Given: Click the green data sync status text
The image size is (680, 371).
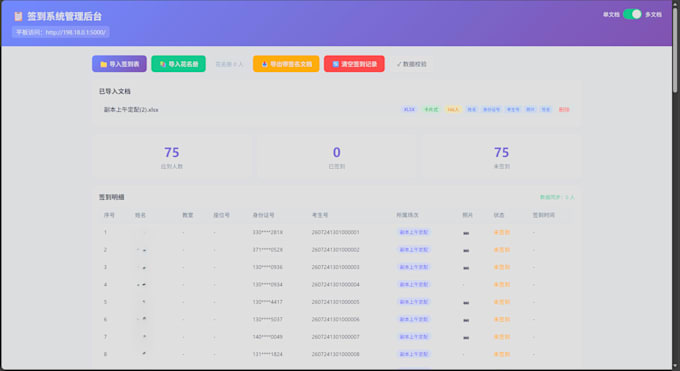Looking at the screenshot, I should point(557,197).
